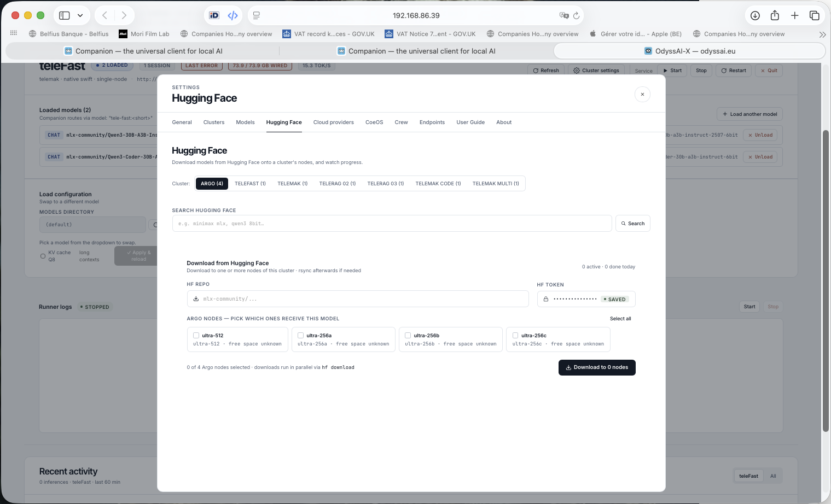Click Load another model in background
The height and width of the screenshot is (504, 831).
tap(749, 114)
